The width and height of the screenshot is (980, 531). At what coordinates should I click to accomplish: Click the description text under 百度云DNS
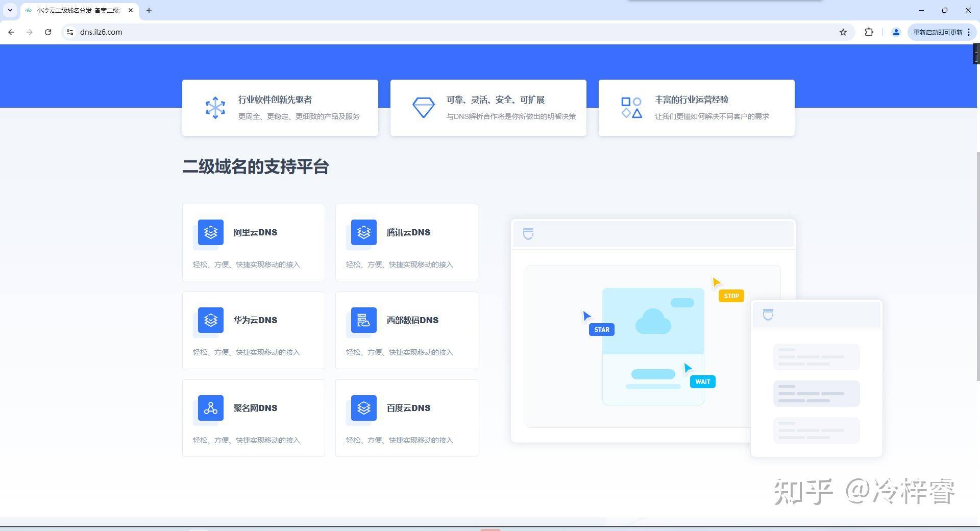(x=399, y=440)
